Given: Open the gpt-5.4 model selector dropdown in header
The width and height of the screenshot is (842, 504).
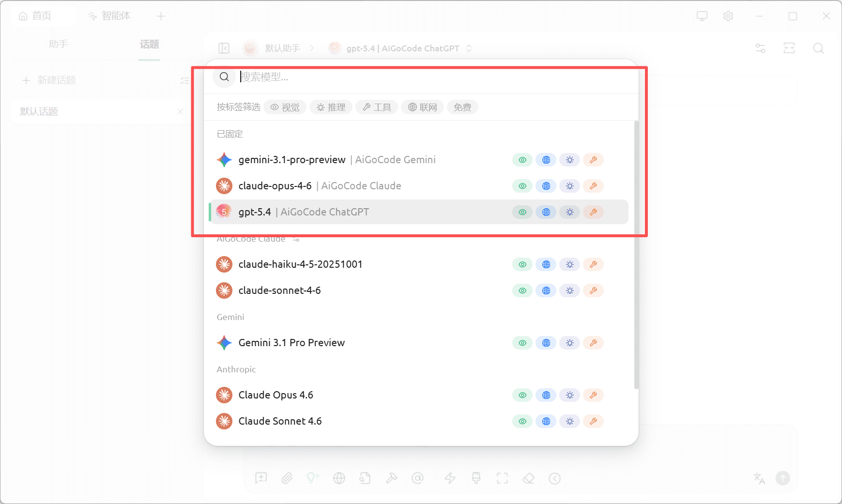Looking at the screenshot, I should point(400,48).
